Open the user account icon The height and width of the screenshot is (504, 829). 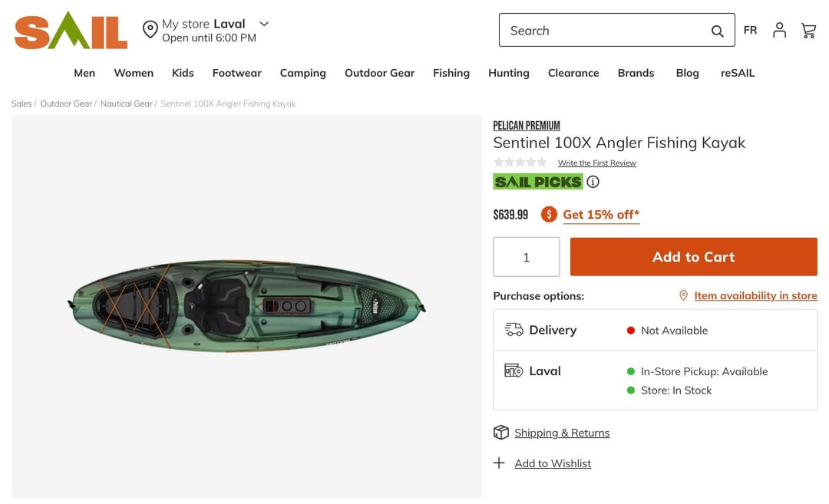779,30
